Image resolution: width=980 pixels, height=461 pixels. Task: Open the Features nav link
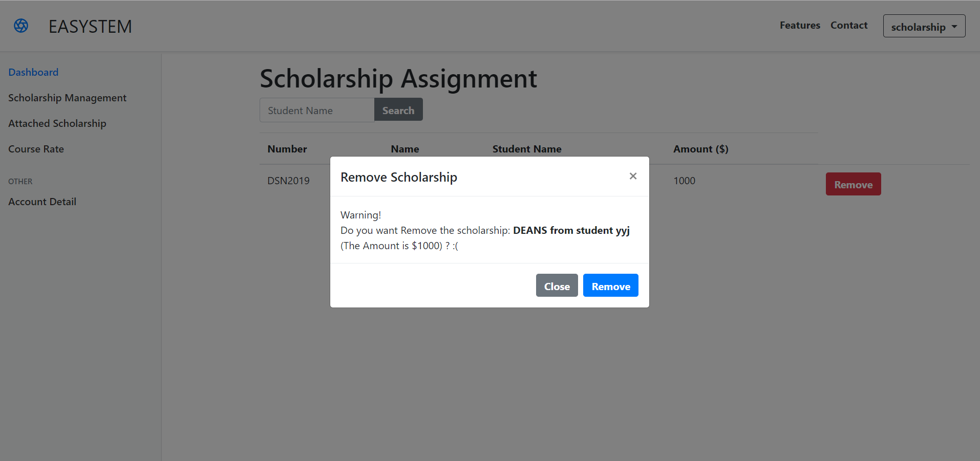coord(800,25)
